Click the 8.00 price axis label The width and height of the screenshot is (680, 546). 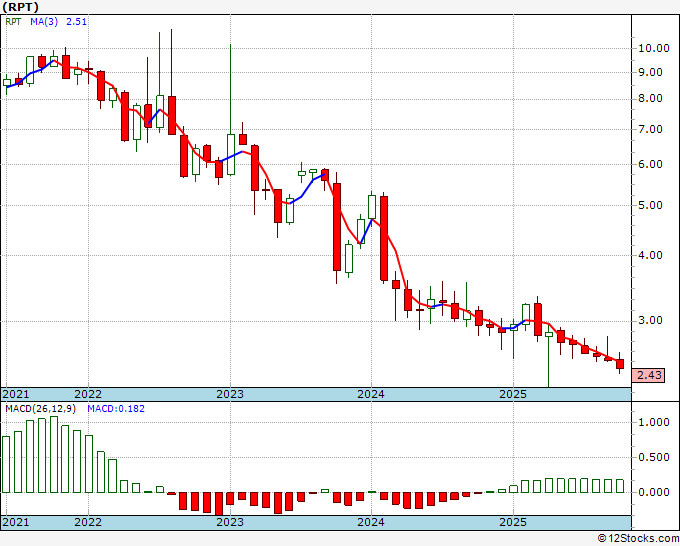[650, 98]
